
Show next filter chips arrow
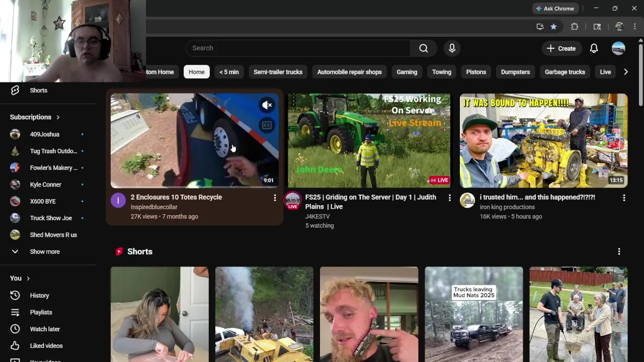coord(625,72)
